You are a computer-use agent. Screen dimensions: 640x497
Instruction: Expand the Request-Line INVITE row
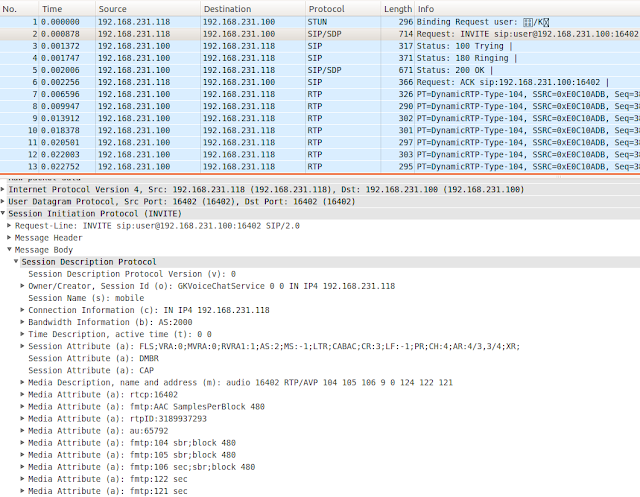(9, 225)
